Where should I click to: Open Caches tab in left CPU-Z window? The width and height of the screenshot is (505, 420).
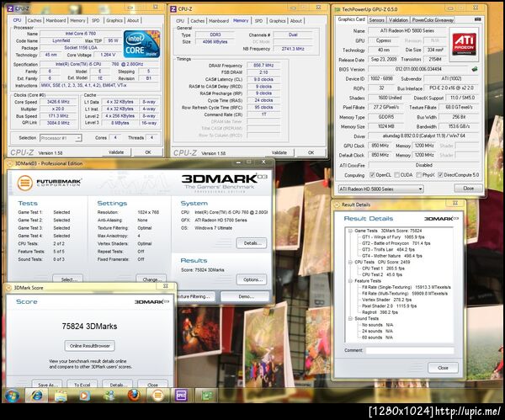coord(35,20)
